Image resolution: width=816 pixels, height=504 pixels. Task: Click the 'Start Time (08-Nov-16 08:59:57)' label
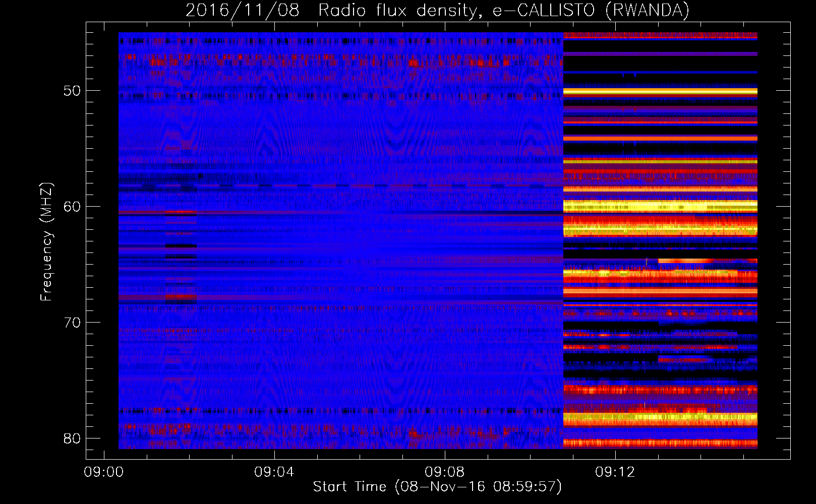pos(437,487)
